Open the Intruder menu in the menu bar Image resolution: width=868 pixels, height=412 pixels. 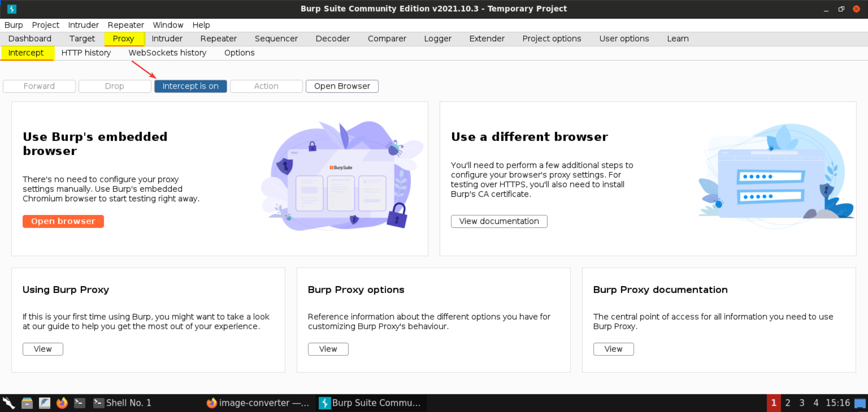point(83,25)
